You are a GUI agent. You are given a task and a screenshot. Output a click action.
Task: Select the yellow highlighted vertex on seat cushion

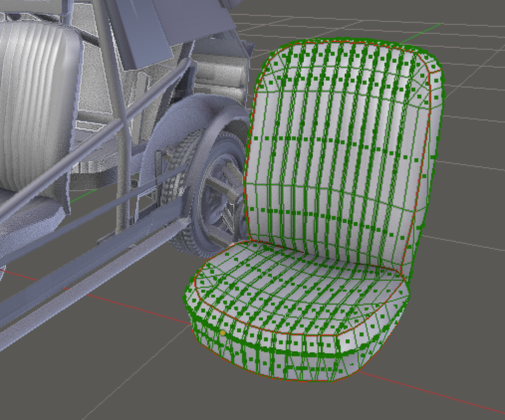223,332
